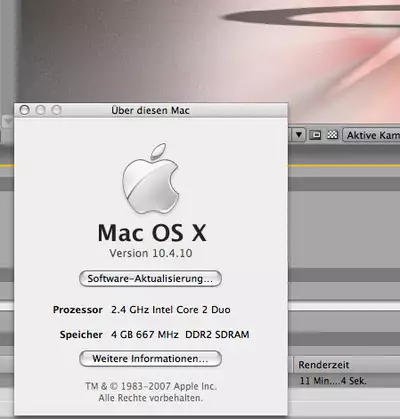Zoom the Über diesen Mac window
Image resolution: width=400 pixels, height=419 pixels.
(56, 110)
